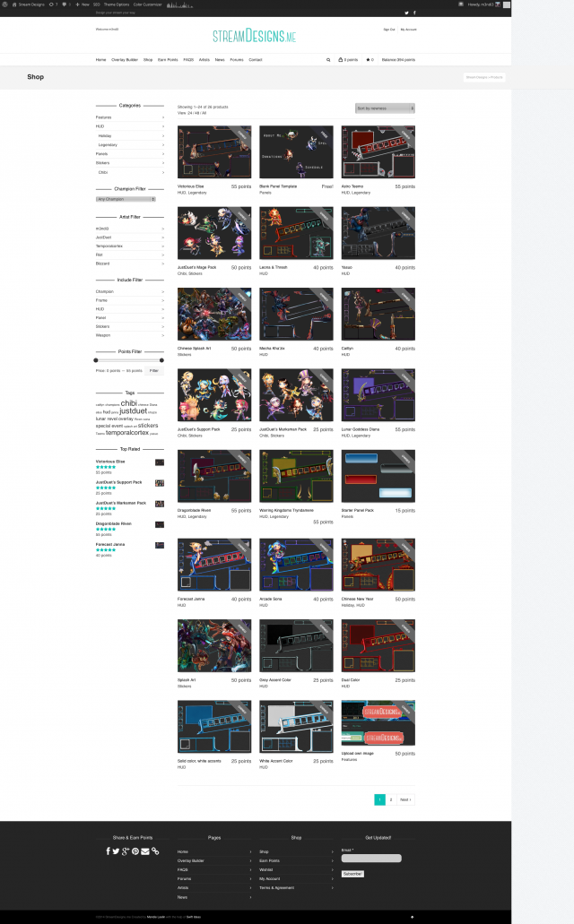Viewport: 574px width, 924px height.
Task: Open the Comments bubble in the admin bar
Action: point(65,4)
